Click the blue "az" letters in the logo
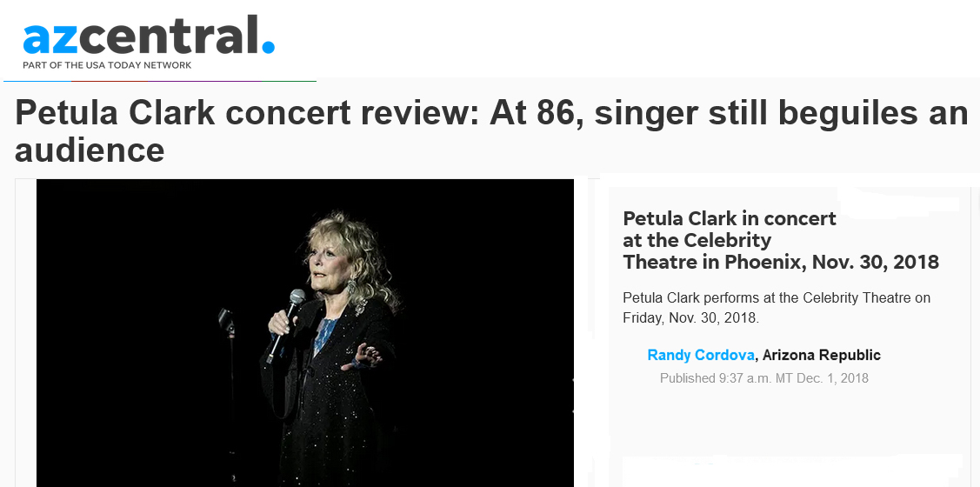The height and width of the screenshot is (487, 980). 53,40
